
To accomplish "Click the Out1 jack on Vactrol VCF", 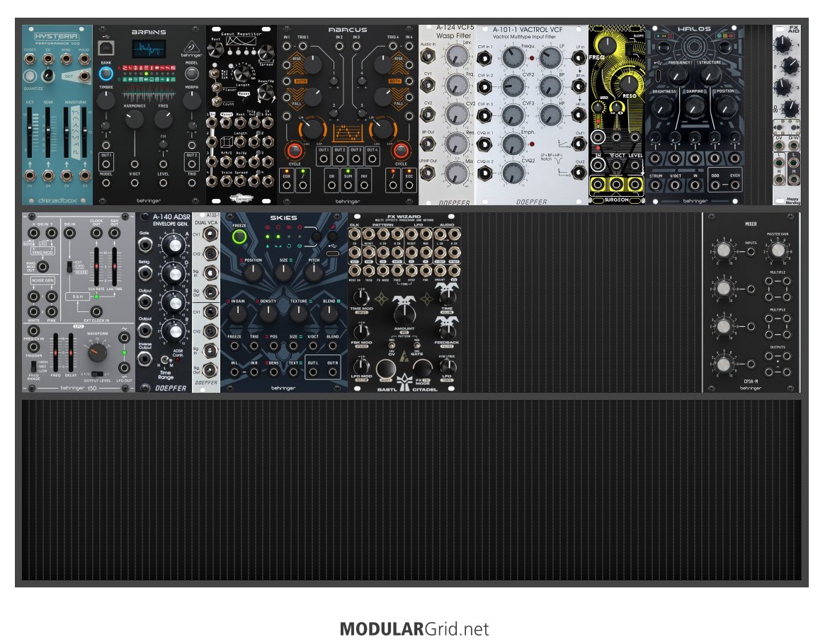I will pyautogui.click(x=579, y=144).
